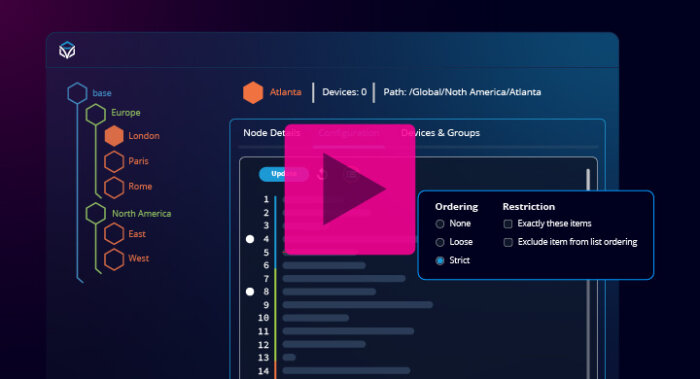Select East in the tree

(137, 234)
